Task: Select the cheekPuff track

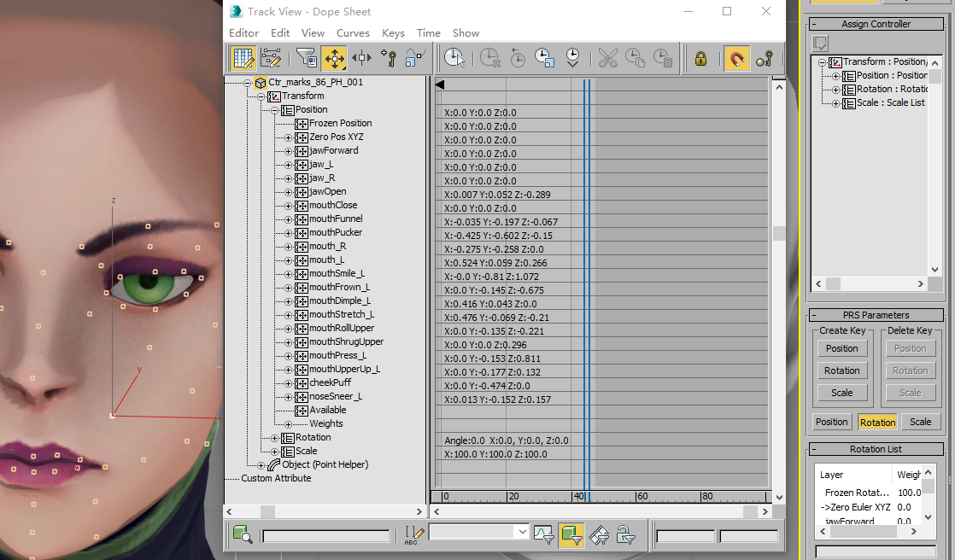Action: click(330, 382)
